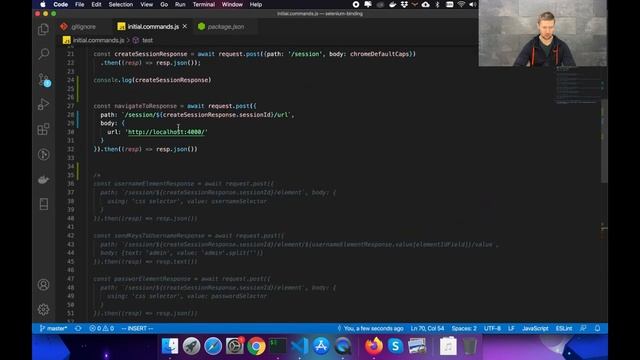Close the initial.commands.js tab
This screenshot has height=360, width=640.
click(185, 26)
